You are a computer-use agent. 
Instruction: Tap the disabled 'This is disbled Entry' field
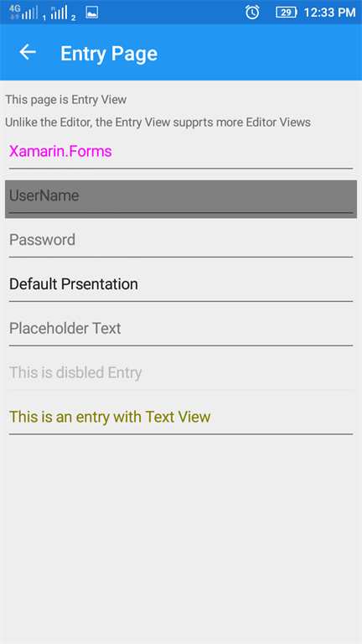click(181, 374)
